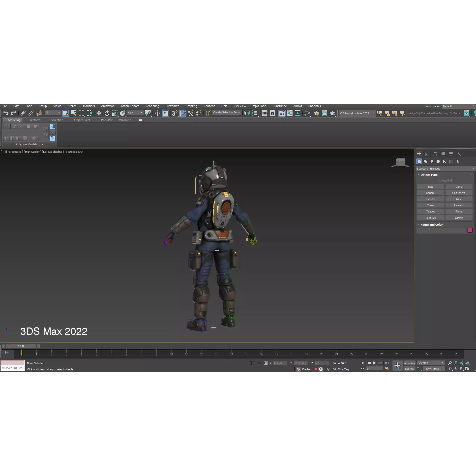Open the Standard Primitives dropdown
This screenshot has height=476, width=476.
click(x=445, y=169)
